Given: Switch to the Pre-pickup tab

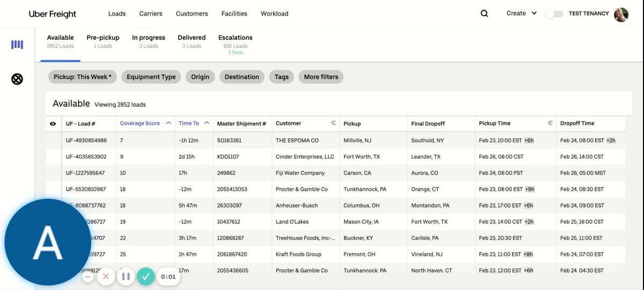Looking at the screenshot, I should click(103, 41).
